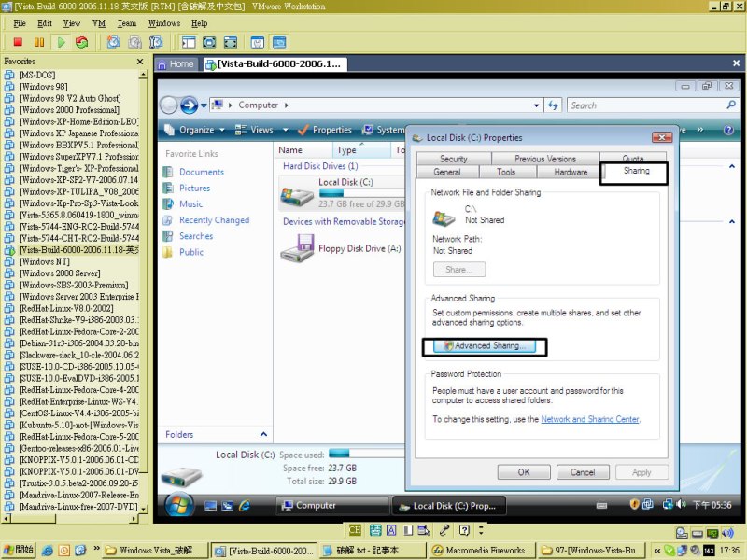
Task: Click the refresh arrows beside address bar
Action: click(553, 105)
